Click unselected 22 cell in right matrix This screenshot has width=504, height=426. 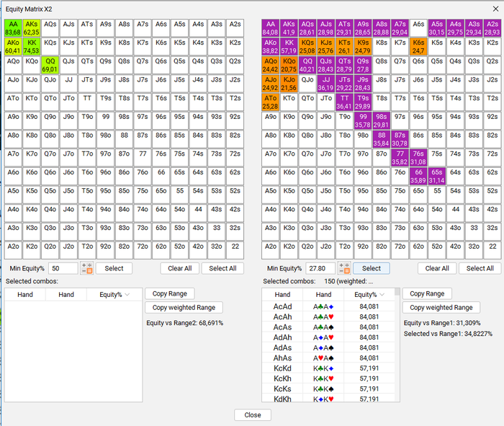pos(492,250)
